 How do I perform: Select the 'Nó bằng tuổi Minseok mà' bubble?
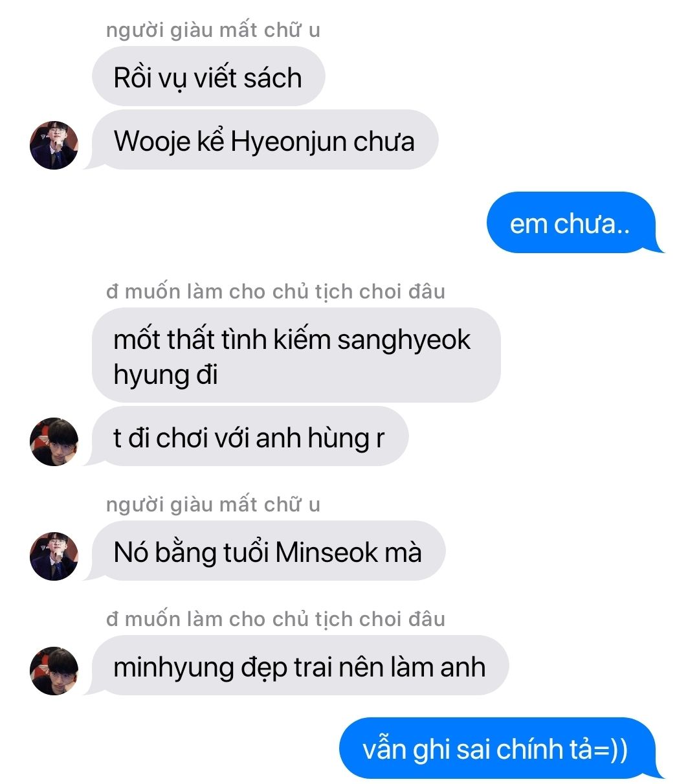pyautogui.click(x=267, y=552)
